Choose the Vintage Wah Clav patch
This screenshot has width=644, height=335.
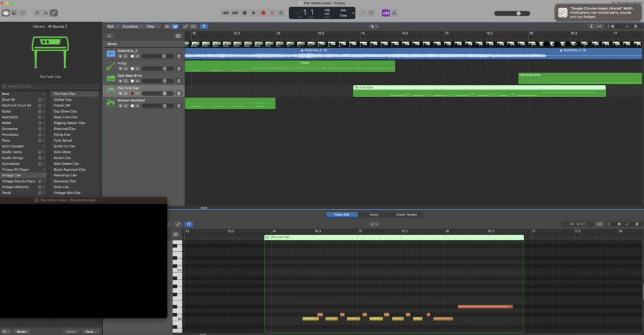click(67, 193)
